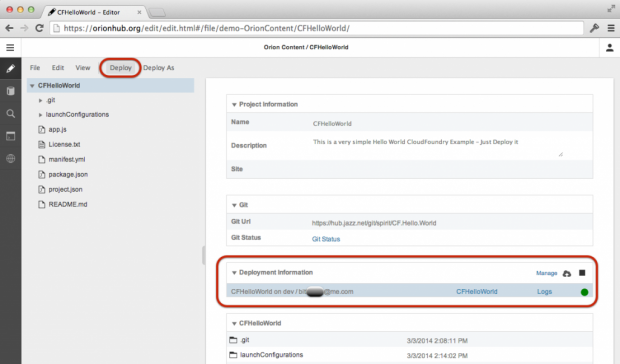The width and height of the screenshot is (620, 364).
Task: Open app.js in the file tree
Action: pyautogui.click(x=57, y=130)
